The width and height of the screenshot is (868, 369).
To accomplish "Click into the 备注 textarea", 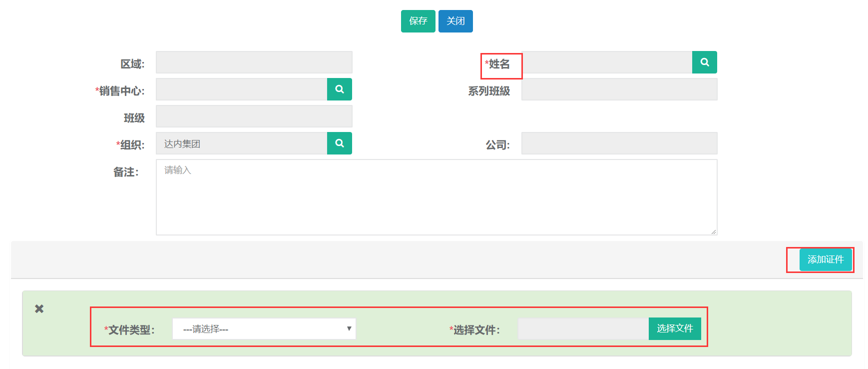I will (436, 197).
